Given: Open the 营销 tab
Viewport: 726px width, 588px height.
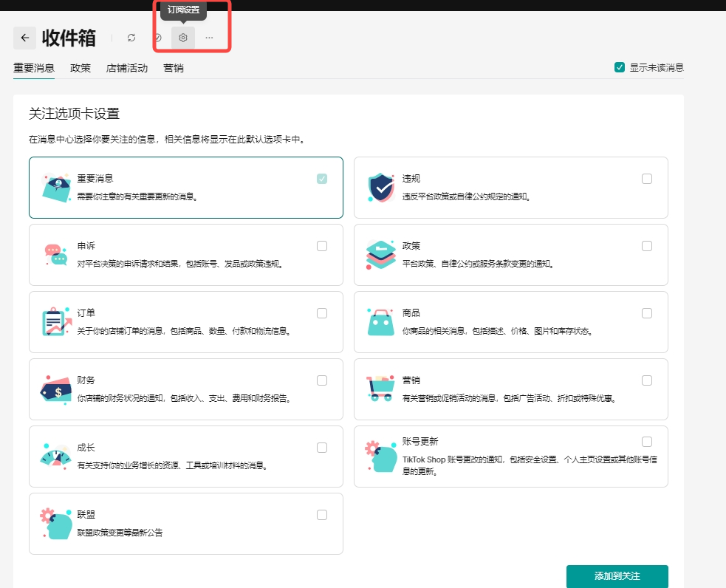Looking at the screenshot, I should pos(174,68).
